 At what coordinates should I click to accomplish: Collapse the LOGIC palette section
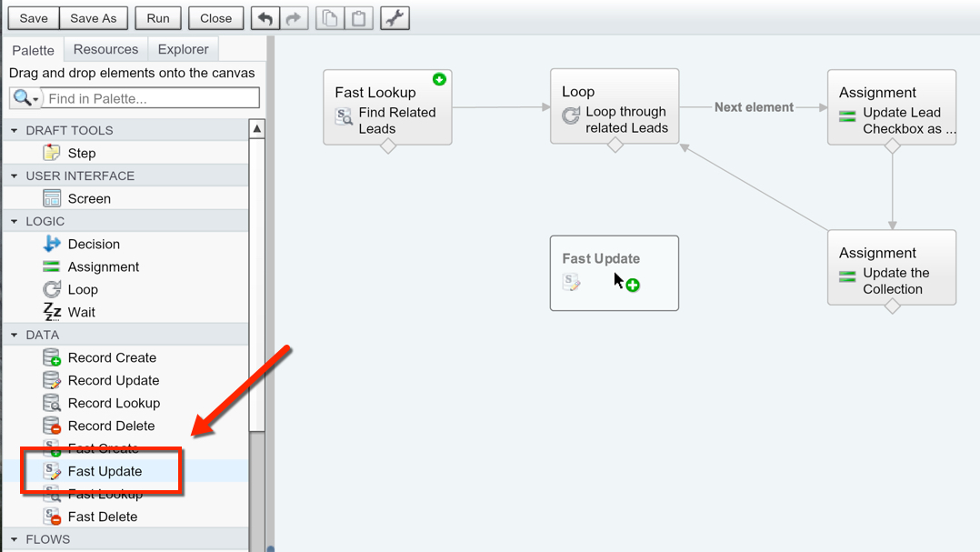pos(14,222)
